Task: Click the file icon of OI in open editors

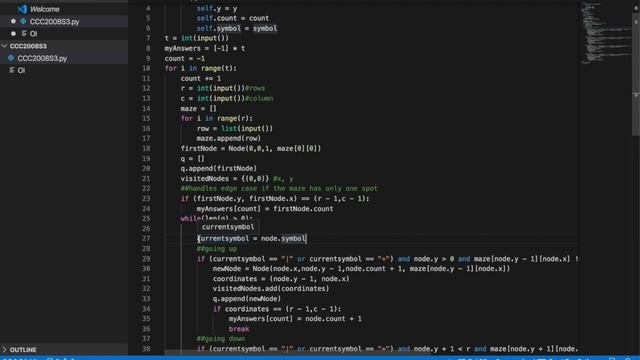Action: point(24,33)
